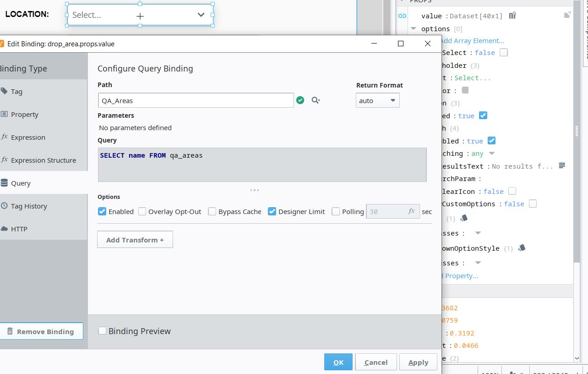Viewport: 588px width, 374px height.
Task: Click the value Dataset[40x1] text
Action: click(x=476, y=16)
